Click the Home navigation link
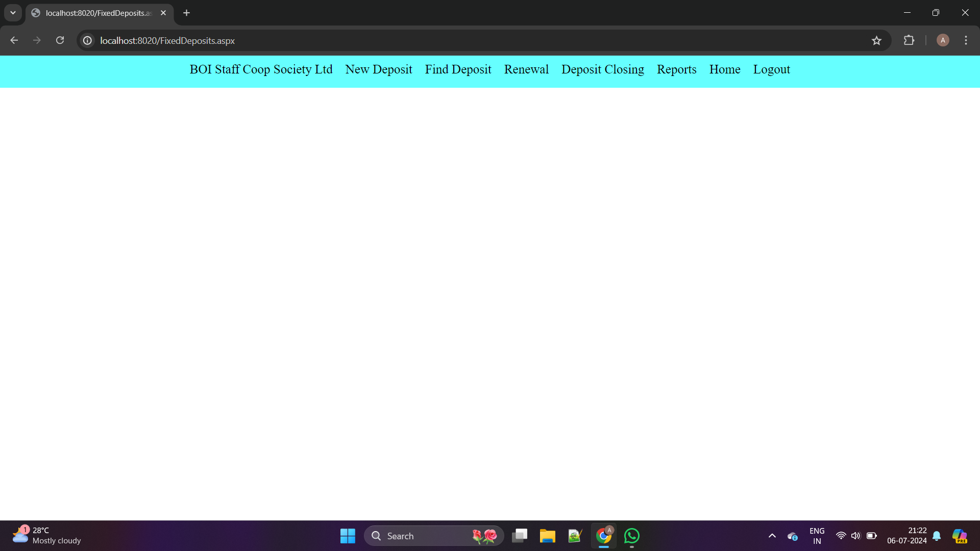This screenshot has height=551, width=980. [724, 69]
